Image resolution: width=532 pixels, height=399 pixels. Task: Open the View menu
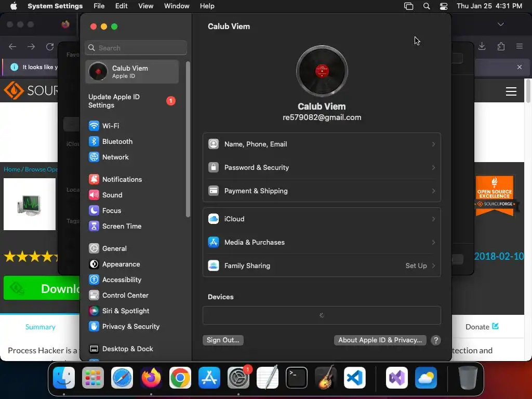pyautogui.click(x=145, y=6)
